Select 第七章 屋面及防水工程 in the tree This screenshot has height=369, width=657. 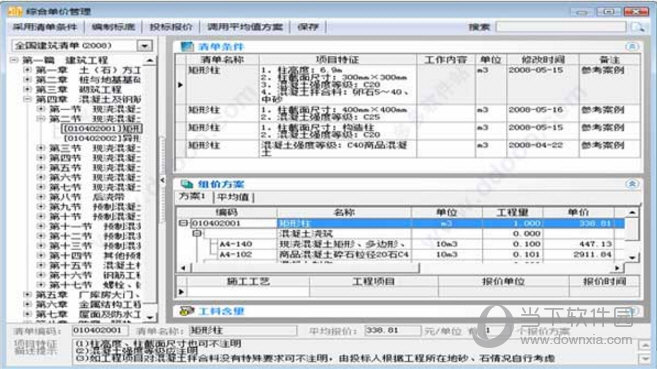point(88,314)
